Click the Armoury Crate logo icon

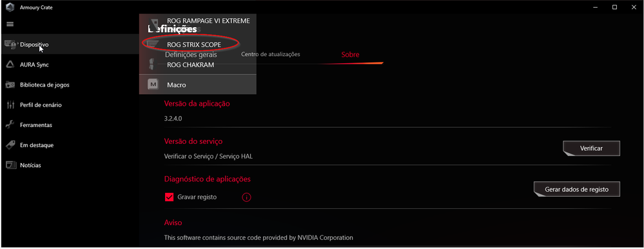pyautogui.click(x=11, y=7)
